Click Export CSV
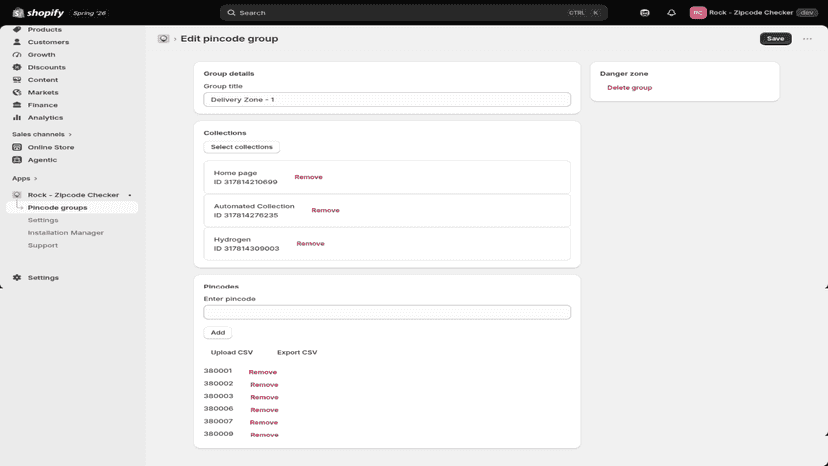828x466 pixels. [297, 352]
